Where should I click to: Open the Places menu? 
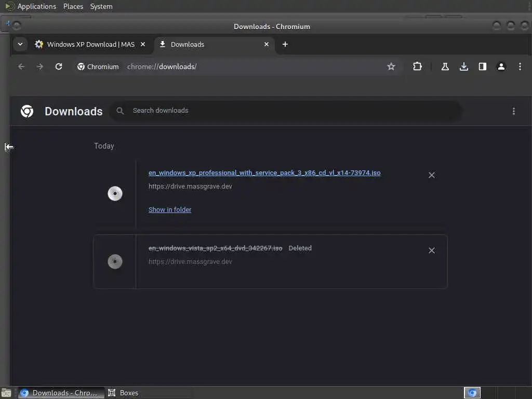[73, 6]
